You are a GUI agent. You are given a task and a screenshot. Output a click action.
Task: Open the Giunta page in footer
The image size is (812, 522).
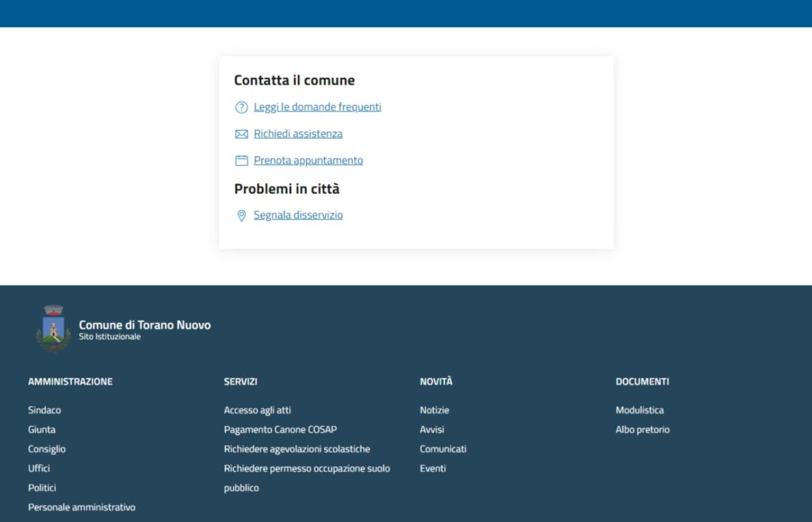click(x=42, y=429)
